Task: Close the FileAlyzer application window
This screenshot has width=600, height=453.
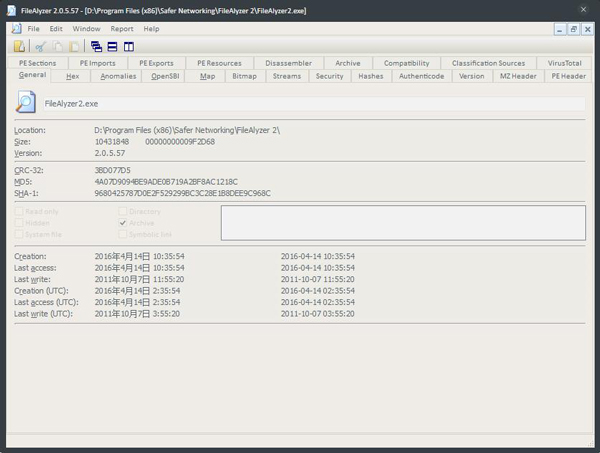Action: pyautogui.click(x=583, y=10)
